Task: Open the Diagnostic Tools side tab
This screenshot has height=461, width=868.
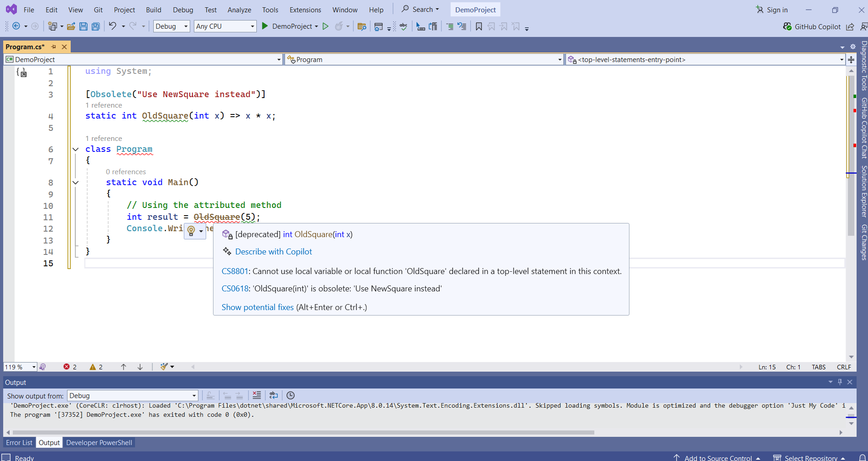Action: pyautogui.click(x=863, y=65)
